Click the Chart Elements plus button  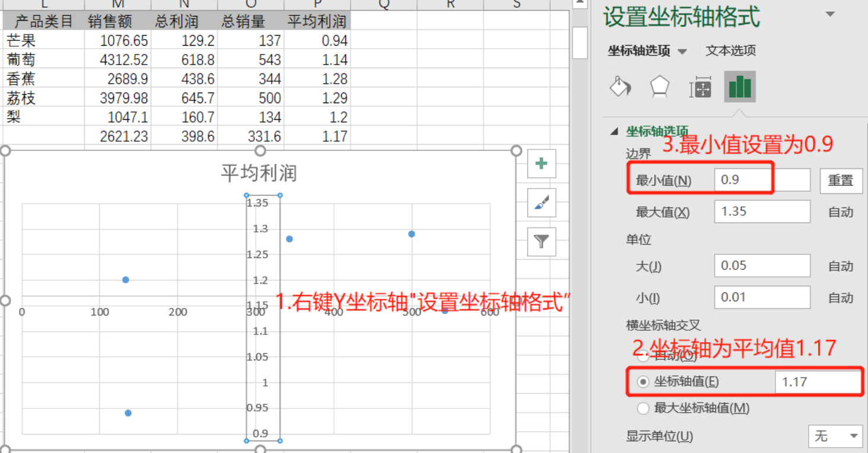pyautogui.click(x=541, y=164)
